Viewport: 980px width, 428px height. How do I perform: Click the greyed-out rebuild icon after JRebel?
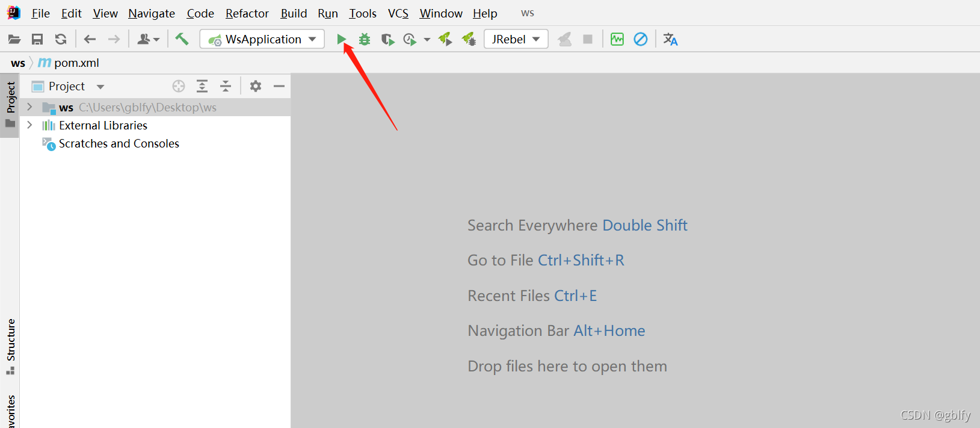click(x=564, y=40)
